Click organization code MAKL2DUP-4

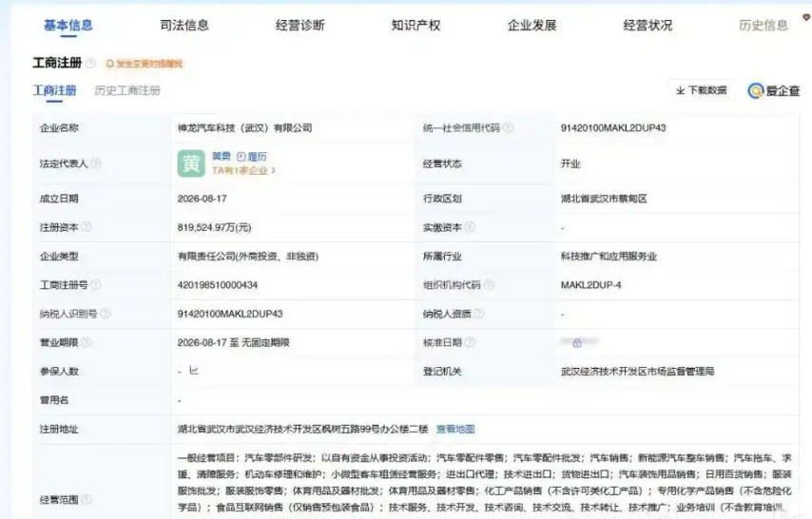click(x=590, y=285)
